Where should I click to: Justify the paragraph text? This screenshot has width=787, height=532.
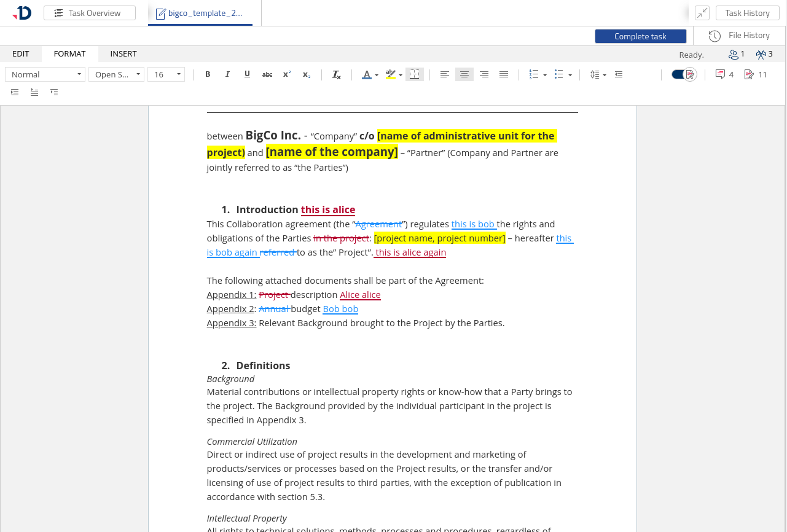(504, 74)
